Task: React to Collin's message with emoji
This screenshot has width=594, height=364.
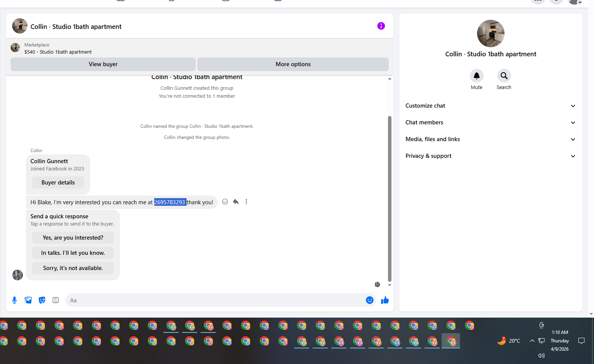Action: [225, 202]
